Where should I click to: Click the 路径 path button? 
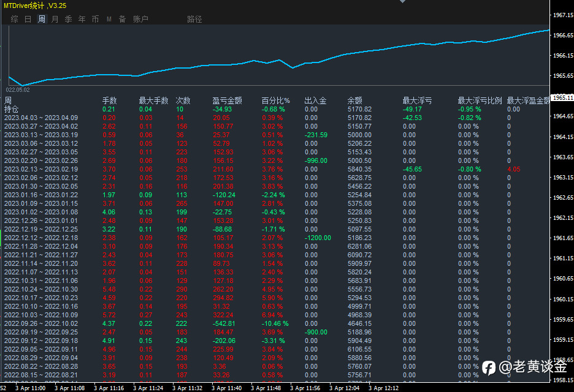194,19
